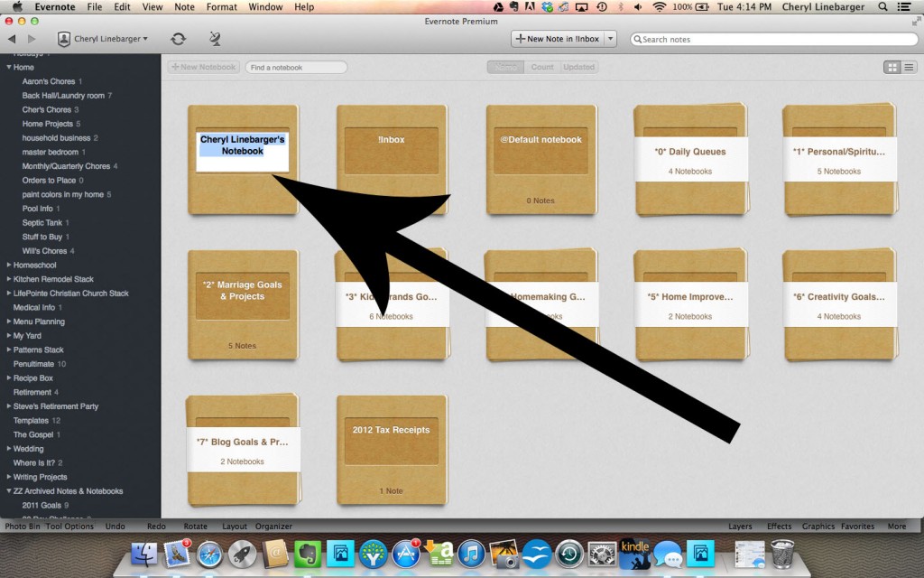Open the *1* Personal/Spiritu stack
This screenshot has height=578, width=924.
[839, 160]
